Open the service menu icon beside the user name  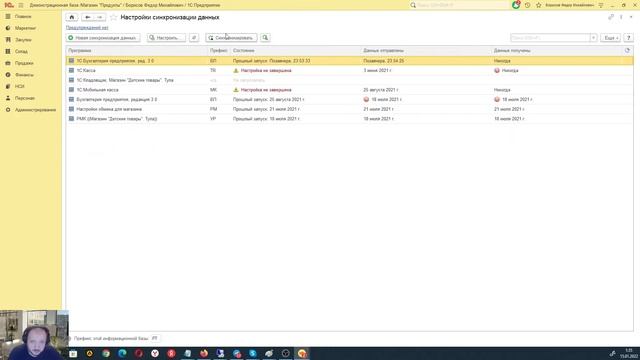pos(601,5)
